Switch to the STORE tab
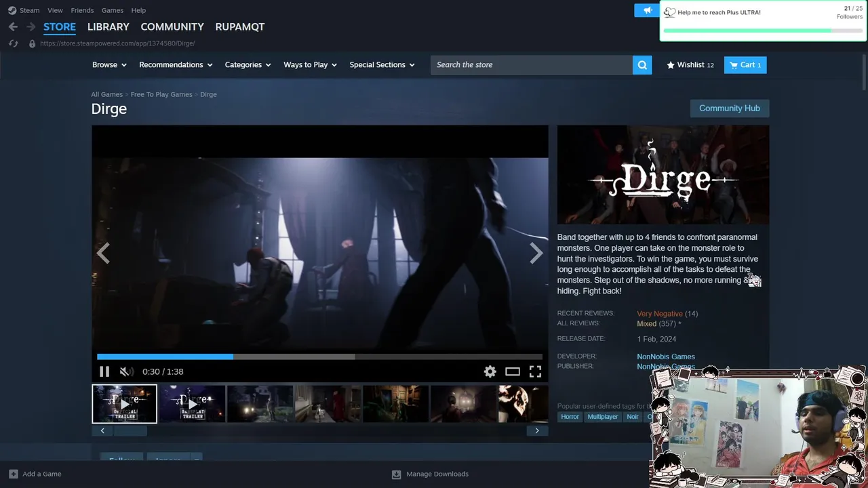868x488 pixels. point(60,27)
